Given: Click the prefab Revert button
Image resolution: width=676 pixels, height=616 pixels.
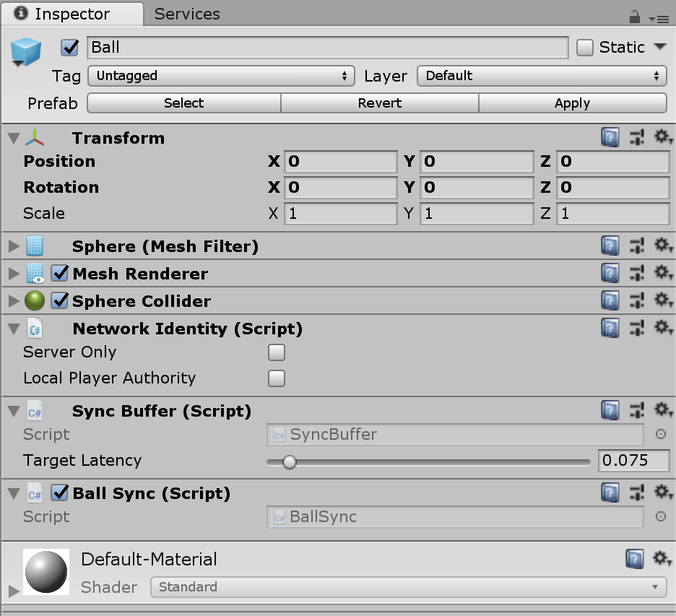Looking at the screenshot, I should click(379, 103).
